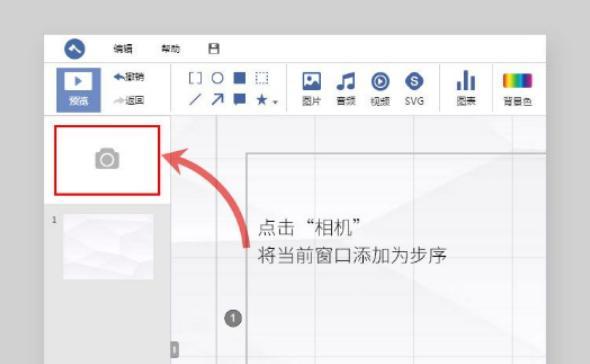Click the camera to add current view as step
Image resolution: width=590 pixels, height=364 pixels.
click(x=107, y=160)
